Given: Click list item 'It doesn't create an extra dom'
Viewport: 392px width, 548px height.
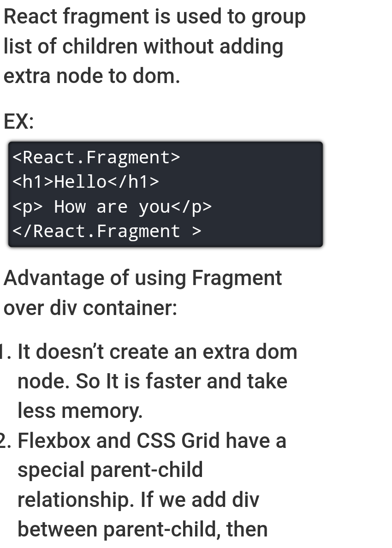Looking at the screenshot, I should point(157,351).
